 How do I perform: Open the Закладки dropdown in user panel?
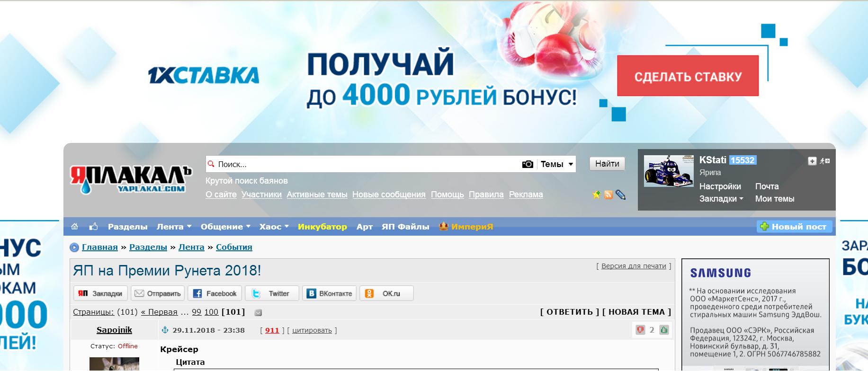click(x=721, y=199)
